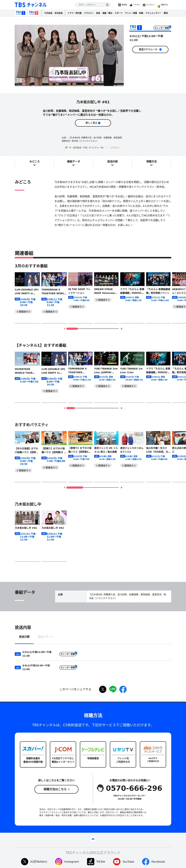Click right arrow of チャンネル1 おすすめ carousel
The image size is (186, 868).
pos(122,408)
